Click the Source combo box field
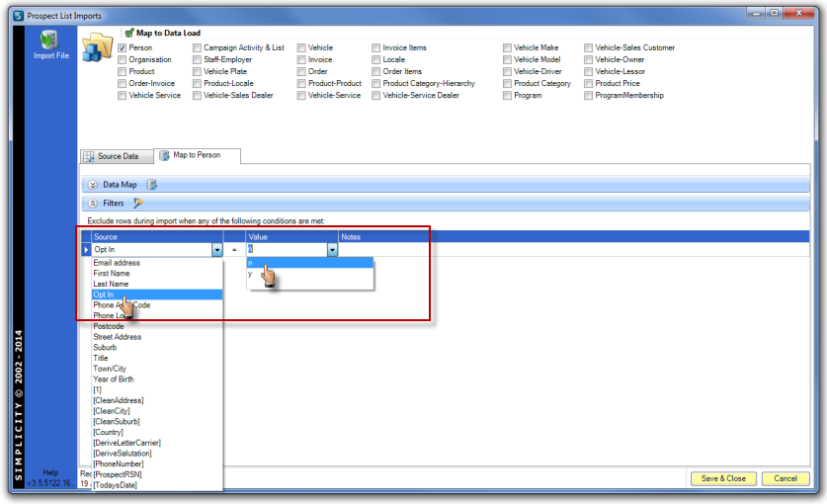 pos(152,250)
